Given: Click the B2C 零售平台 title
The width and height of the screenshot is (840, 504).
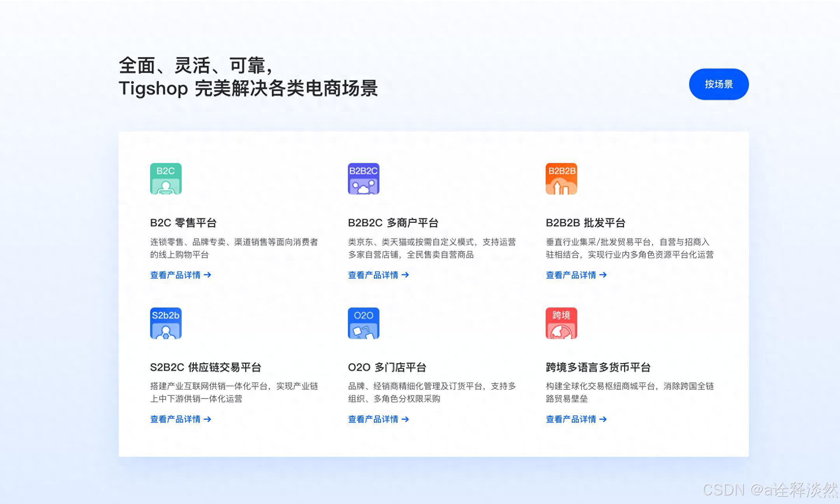Looking at the screenshot, I should tap(183, 223).
